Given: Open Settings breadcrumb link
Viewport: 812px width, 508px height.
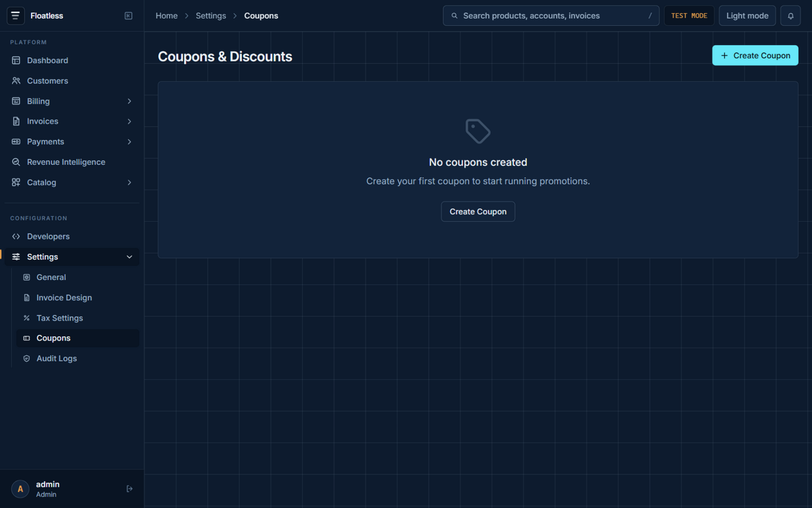Looking at the screenshot, I should [x=211, y=16].
